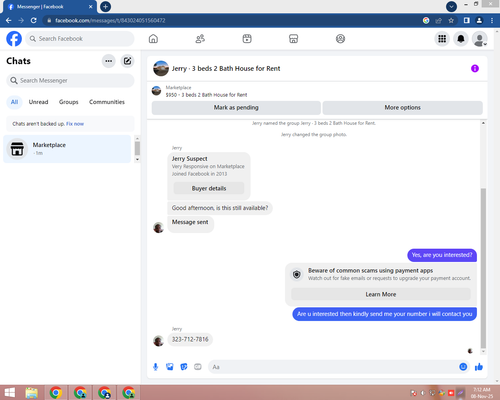Click the address bar URL
Image resolution: width=500 pixels, height=400 pixels.
[x=110, y=21]
